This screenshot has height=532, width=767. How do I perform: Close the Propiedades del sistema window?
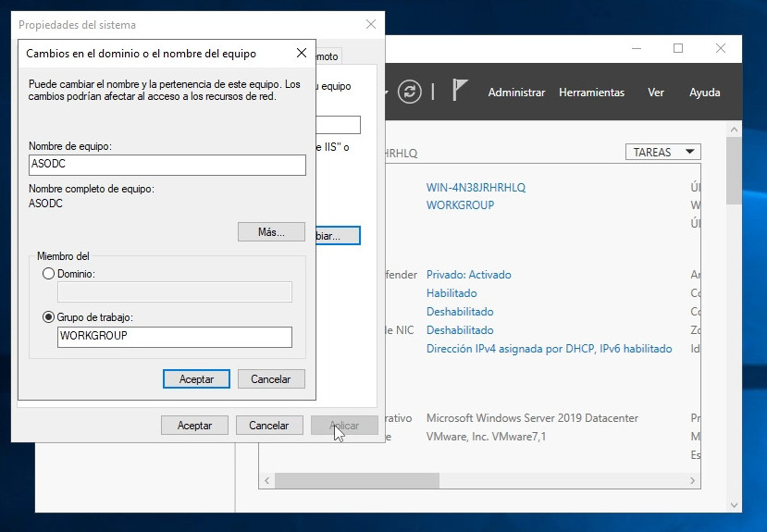coord(371,24)
